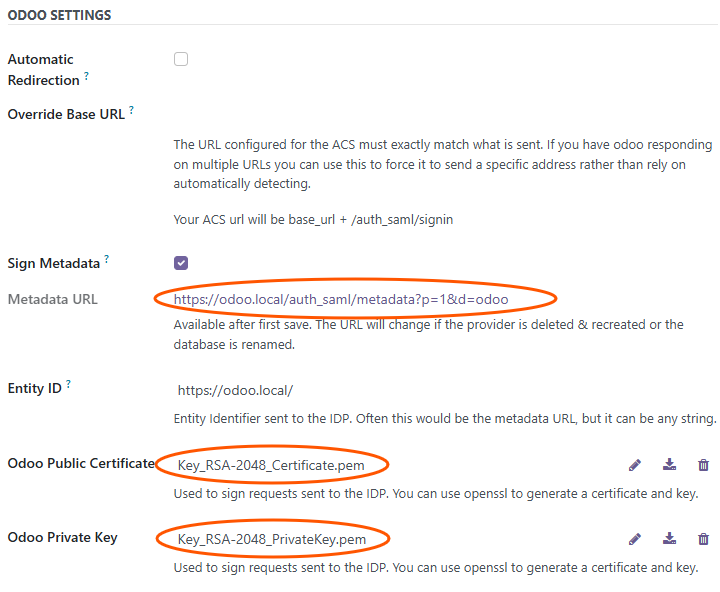Screen dimensions: 720x592
Task: Enable the Automatic Redirection checkbox
Action: click(181, 59)
